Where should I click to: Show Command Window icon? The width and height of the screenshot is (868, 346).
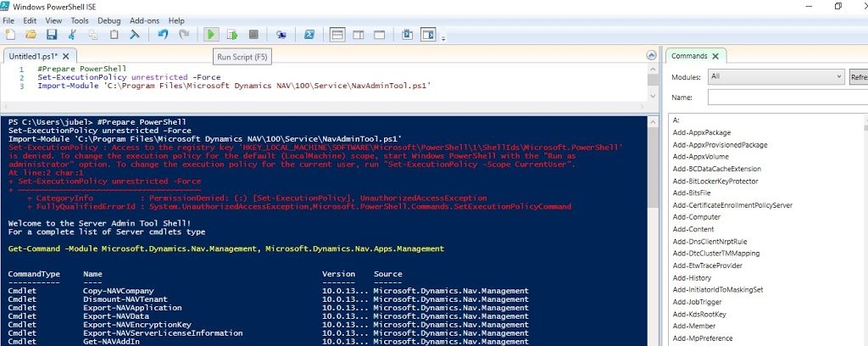click(x=408, y=35)
